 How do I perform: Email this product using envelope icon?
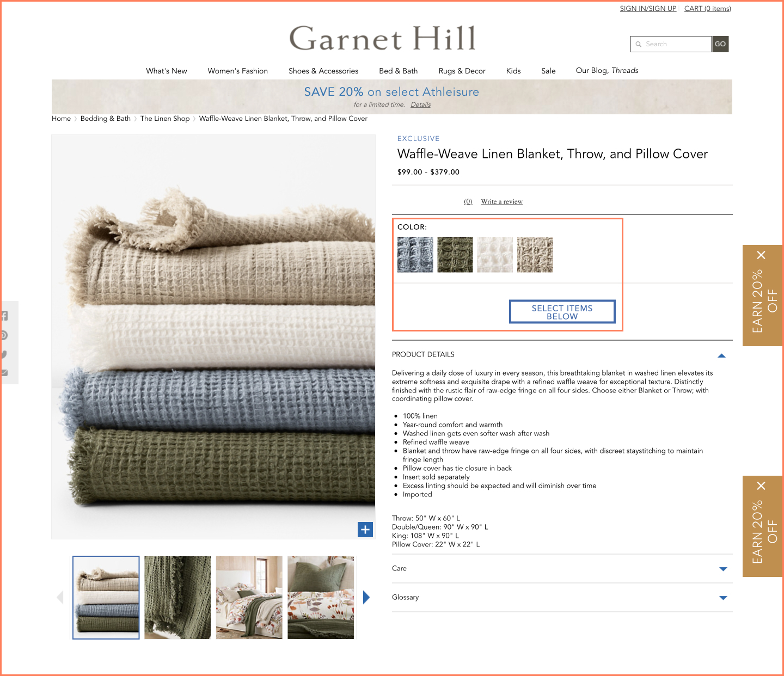point(4,373)
